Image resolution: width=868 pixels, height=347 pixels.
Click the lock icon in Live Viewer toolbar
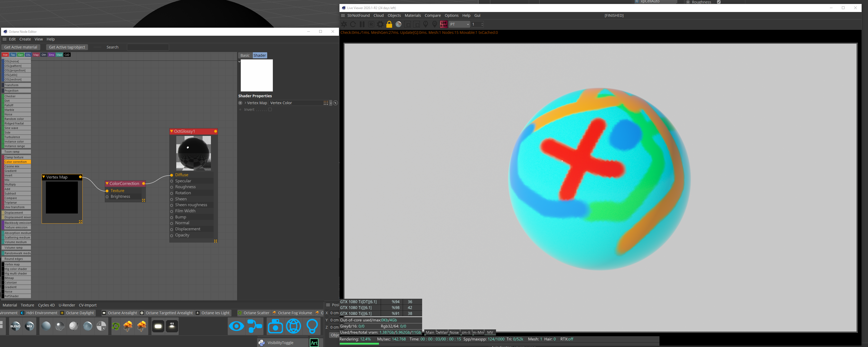(389, 24)
